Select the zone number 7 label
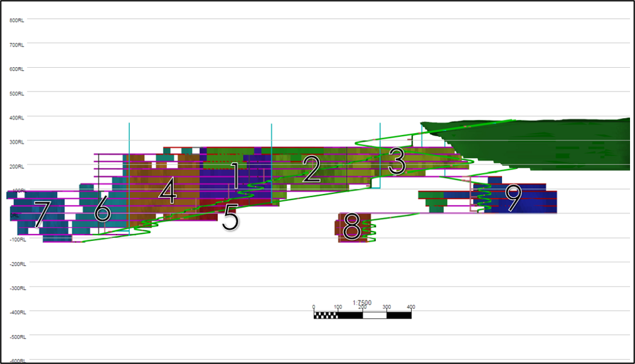The image size is (635, 364). (41, 214)
